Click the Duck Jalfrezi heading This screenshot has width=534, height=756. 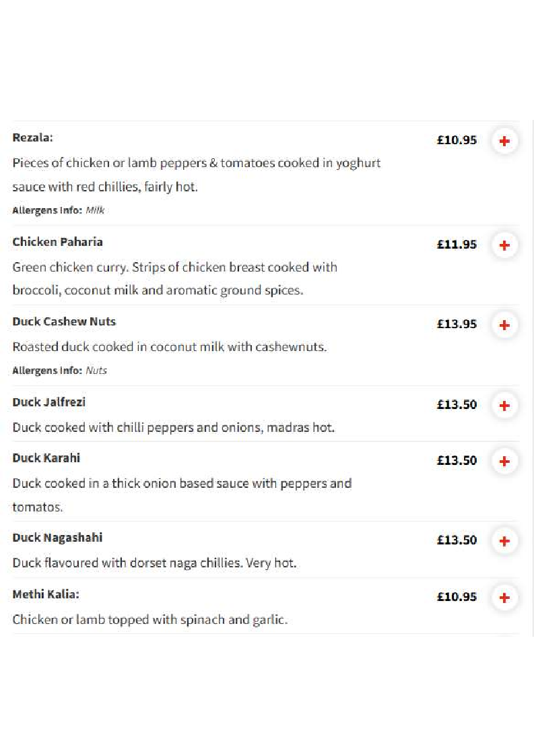49,402
